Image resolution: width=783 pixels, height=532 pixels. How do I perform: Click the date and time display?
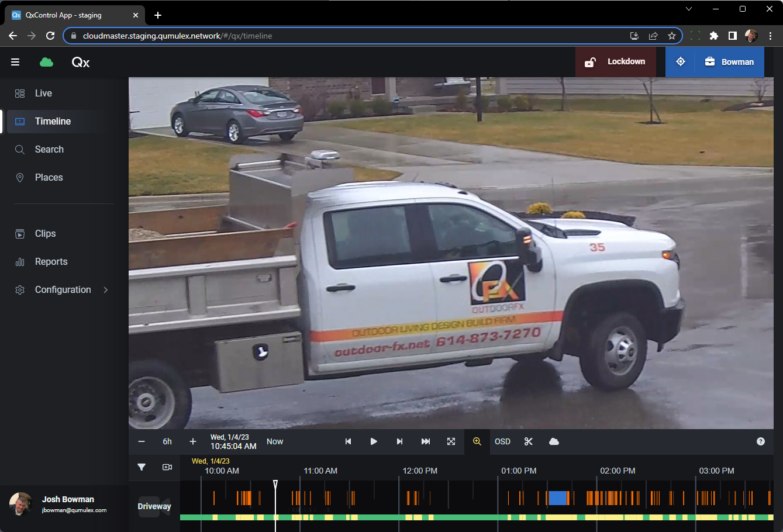tap(233, 441)
